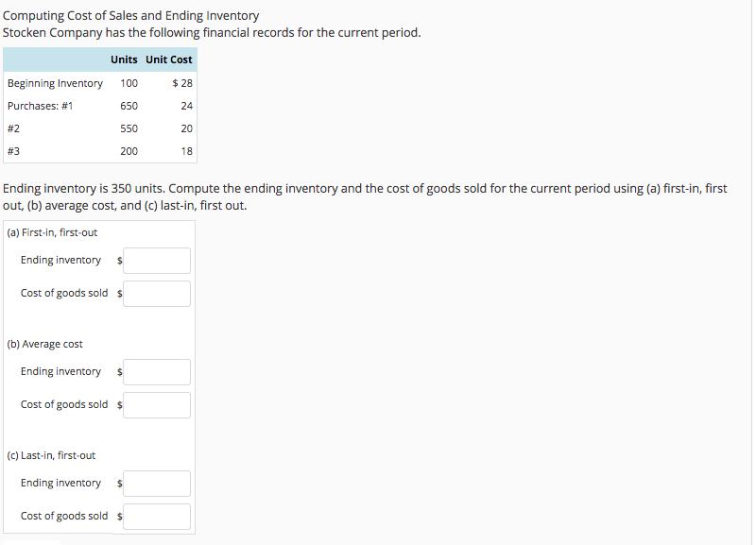The width and height of the screenshot is (756, 545).
Task: Click the Beginning Inventory row label
Action: pos(55,83)
